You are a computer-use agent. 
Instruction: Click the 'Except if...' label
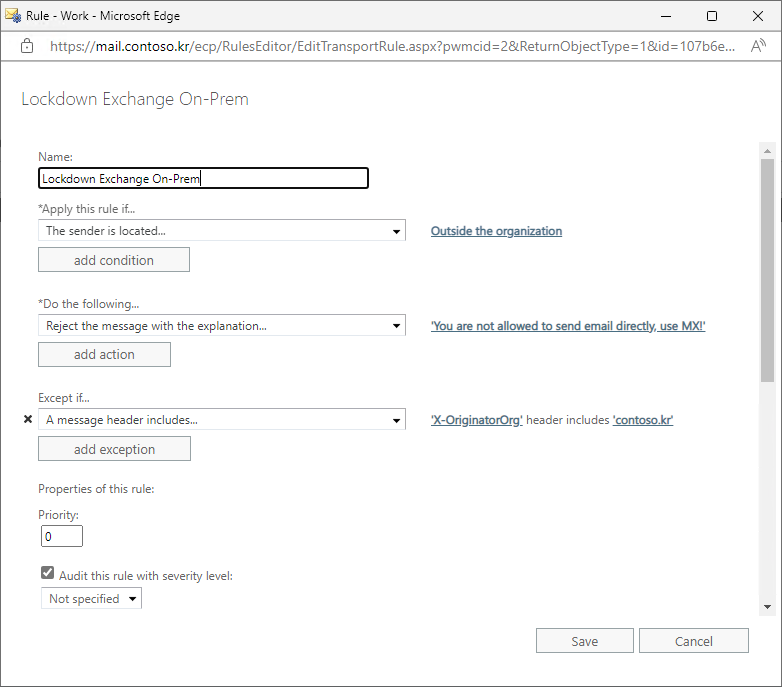tap(64, 398)
